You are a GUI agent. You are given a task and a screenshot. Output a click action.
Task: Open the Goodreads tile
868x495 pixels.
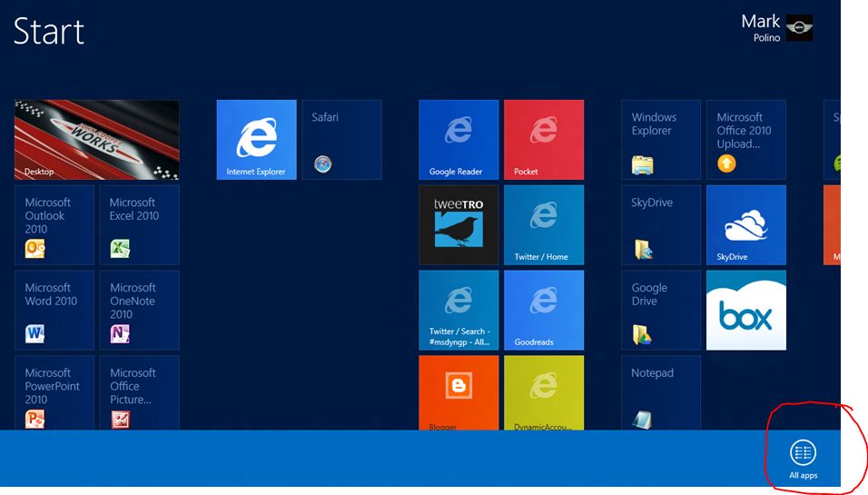[544, 310]
